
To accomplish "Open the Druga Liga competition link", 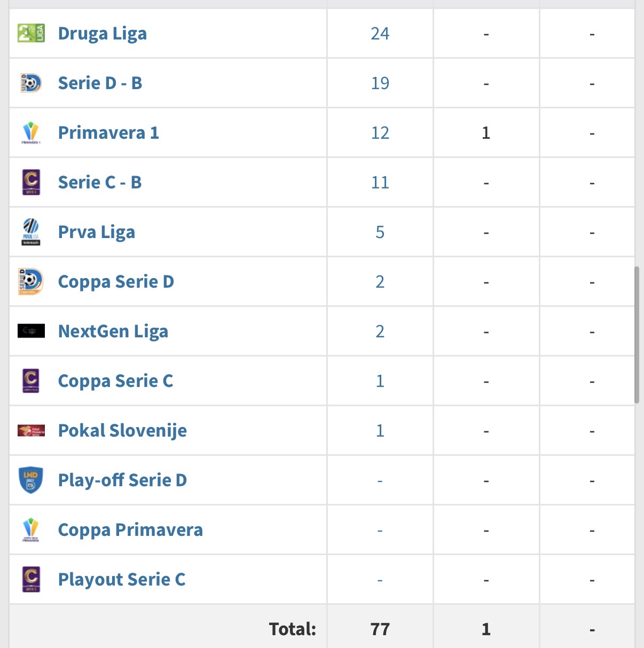I will [102, 34].
